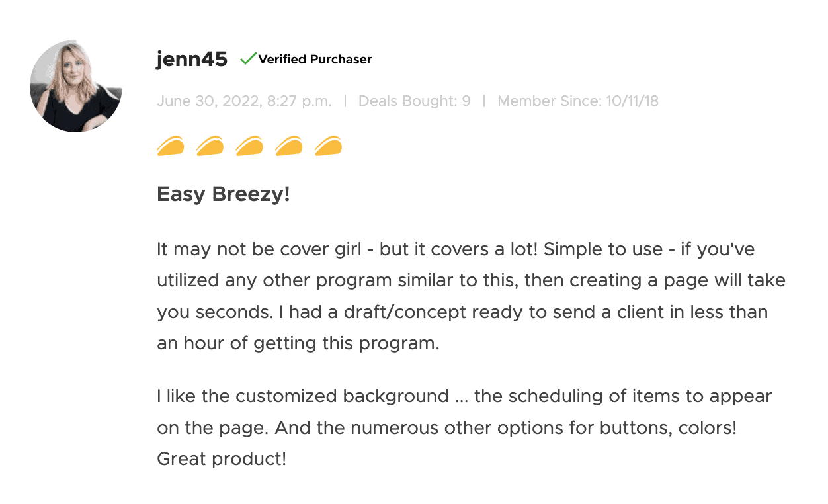Click the first taco rating icon
828x504 pixels.
coord(171,145)
